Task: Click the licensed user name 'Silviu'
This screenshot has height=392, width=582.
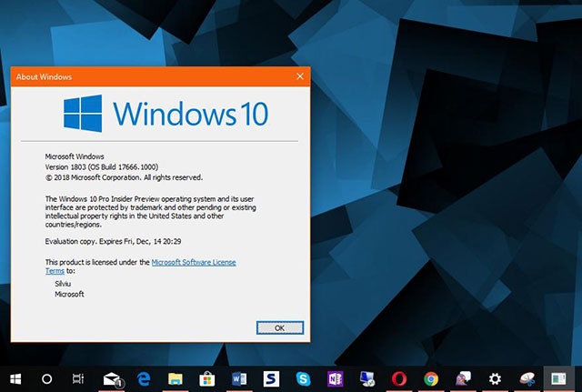Action: [63, 284]
